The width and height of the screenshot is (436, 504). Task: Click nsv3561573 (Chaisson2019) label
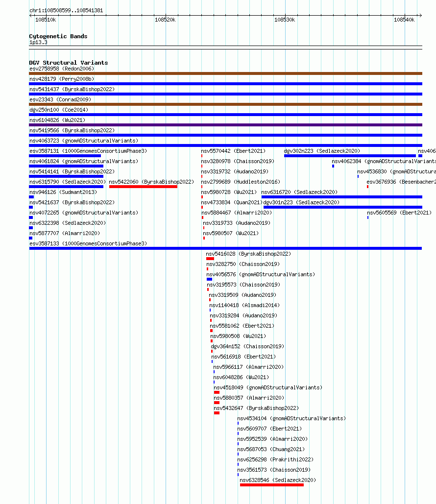(274, 470)
